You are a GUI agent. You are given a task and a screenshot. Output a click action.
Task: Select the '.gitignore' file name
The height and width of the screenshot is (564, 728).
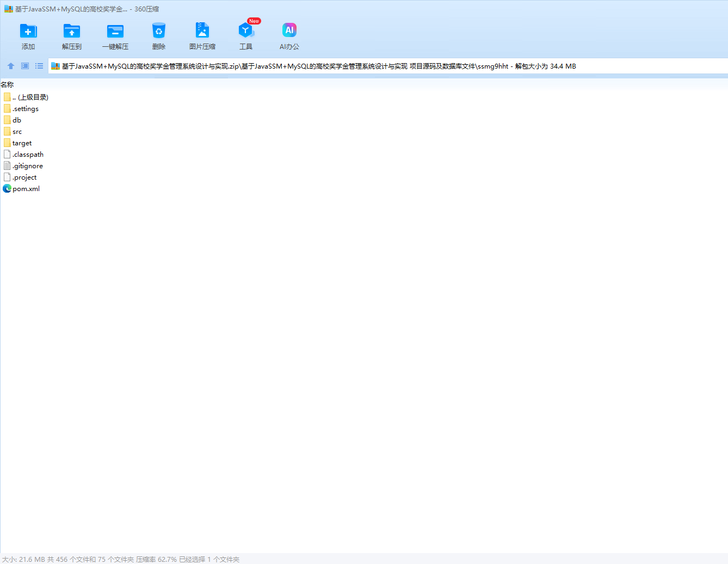(28, 165)
